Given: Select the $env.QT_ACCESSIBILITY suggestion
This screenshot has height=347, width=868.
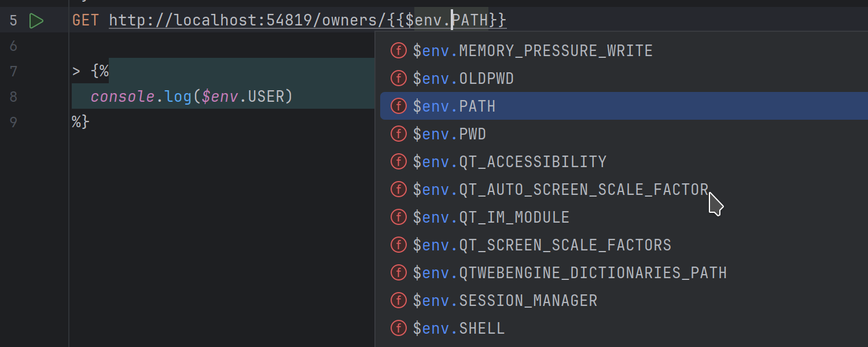Looking at the screenshot, I should [x=508, y=161].
